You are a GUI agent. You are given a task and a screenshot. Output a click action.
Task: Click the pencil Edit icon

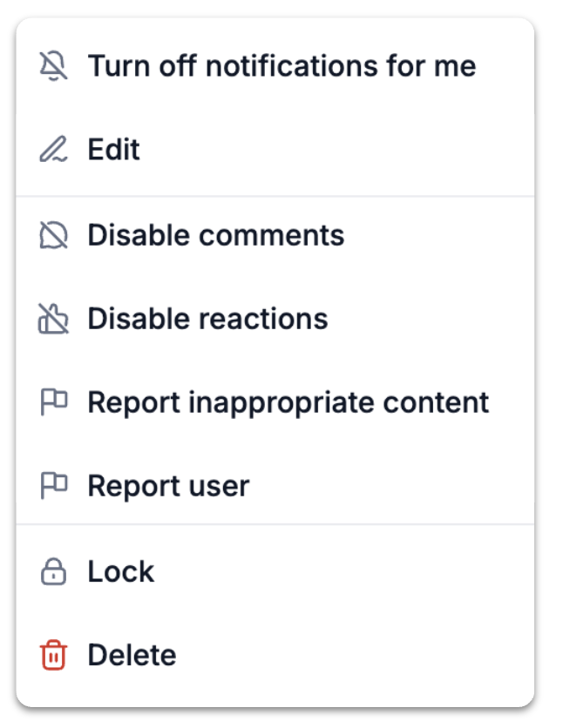coord(53,149)
